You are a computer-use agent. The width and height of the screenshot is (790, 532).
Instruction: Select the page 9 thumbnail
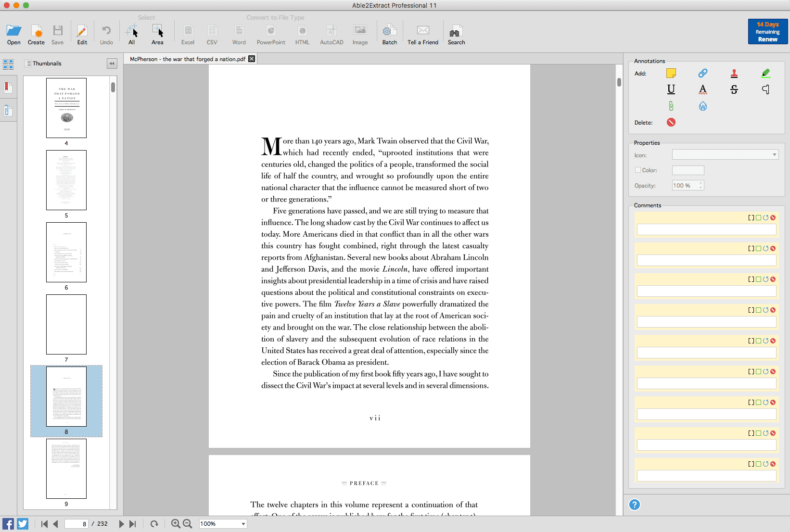pyautogui.click(x=66, y=469)
